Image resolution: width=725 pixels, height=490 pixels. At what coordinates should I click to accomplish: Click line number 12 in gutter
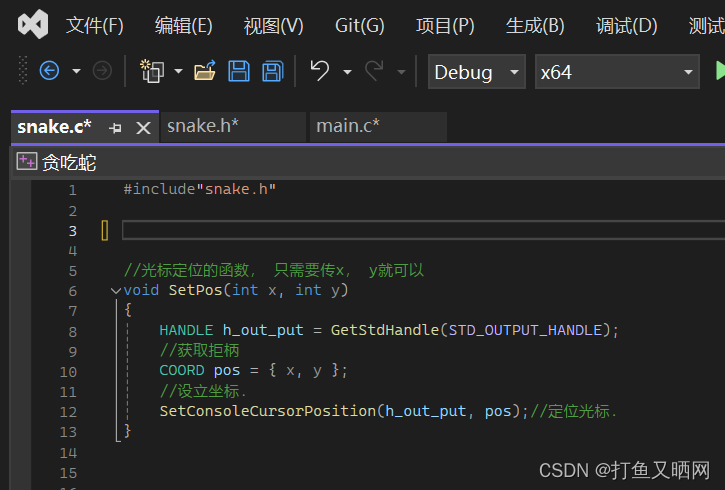[x=68, y=412]
